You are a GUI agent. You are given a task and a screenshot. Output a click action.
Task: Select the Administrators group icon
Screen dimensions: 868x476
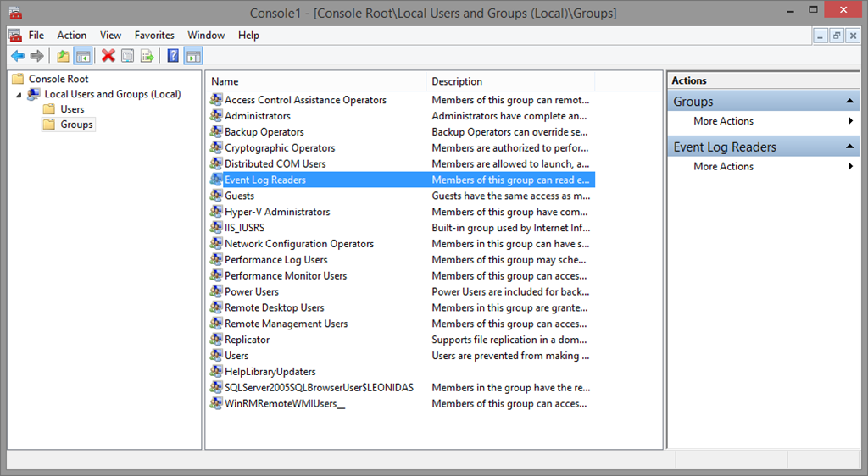(x=217, y=116)
